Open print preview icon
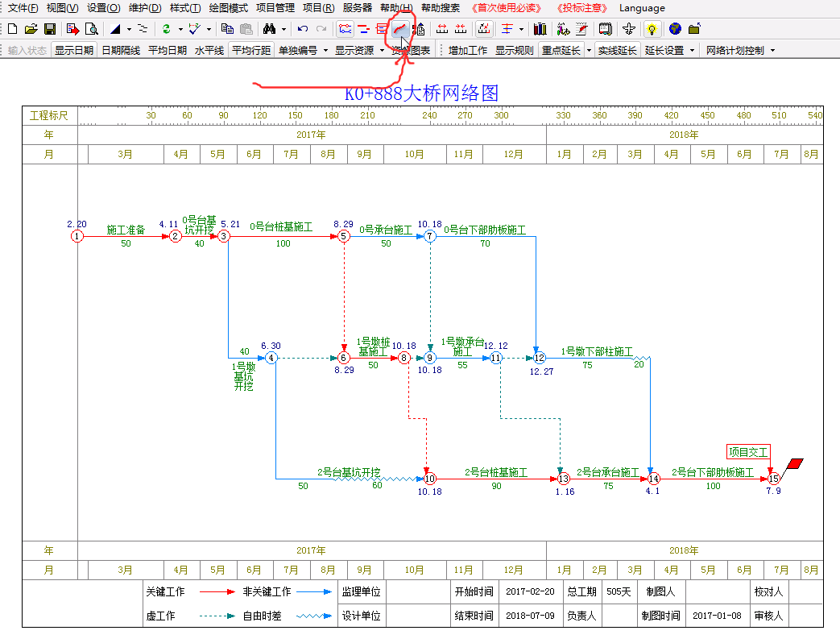Viewport: 840px width, 643px height. tap(92, 29)
